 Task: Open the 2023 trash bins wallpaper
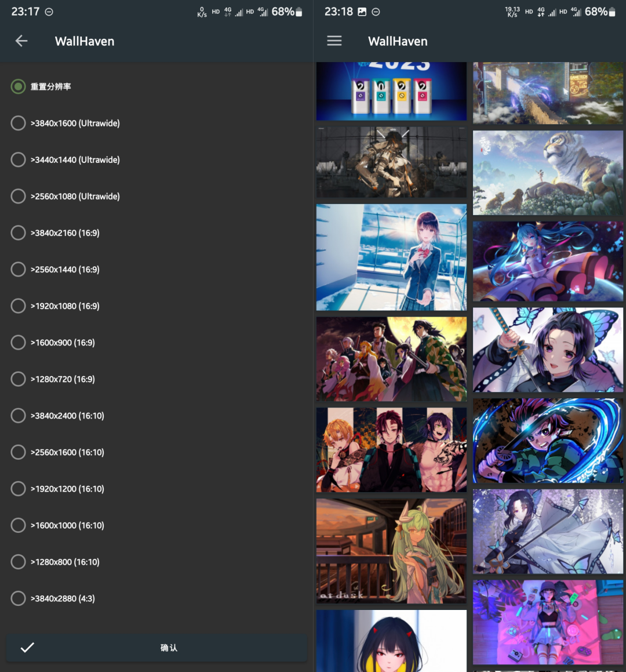click(x=391, y=91)
